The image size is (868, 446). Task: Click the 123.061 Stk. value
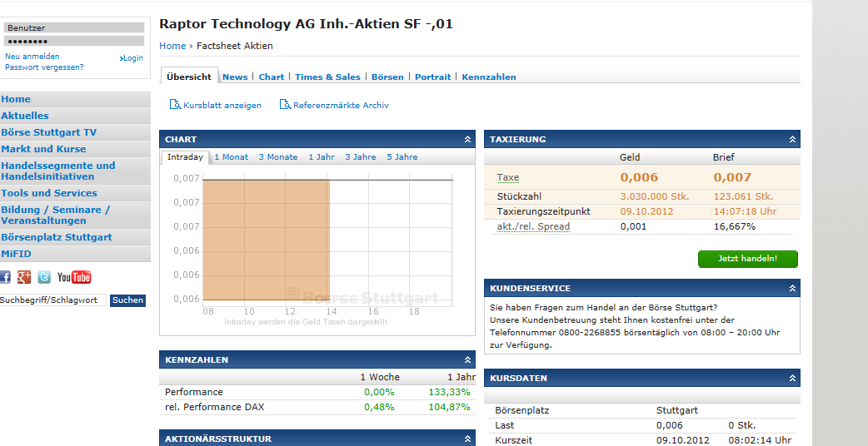point(743,196)
